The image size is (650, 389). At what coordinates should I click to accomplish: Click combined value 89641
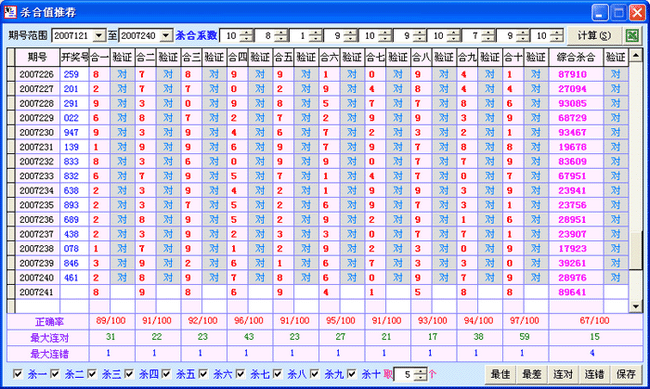572,292
